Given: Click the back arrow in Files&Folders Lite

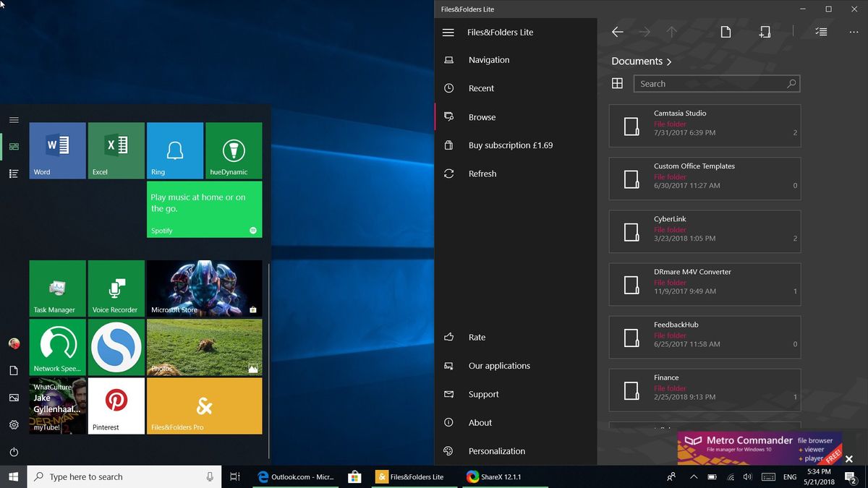Looking at the screenshot, I should [617, 32].
